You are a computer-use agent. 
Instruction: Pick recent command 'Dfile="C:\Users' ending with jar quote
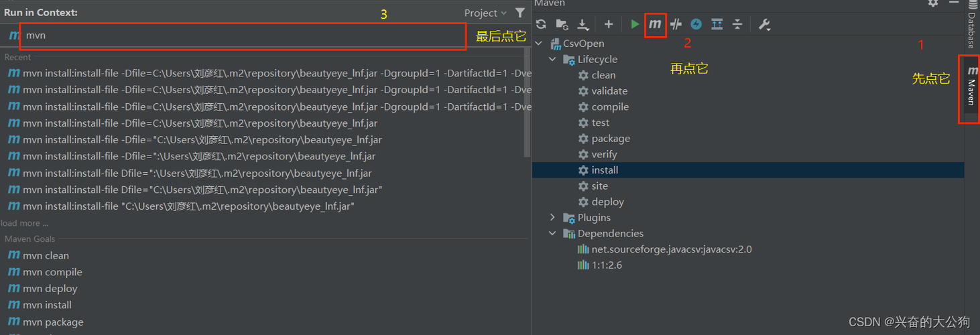202,190
